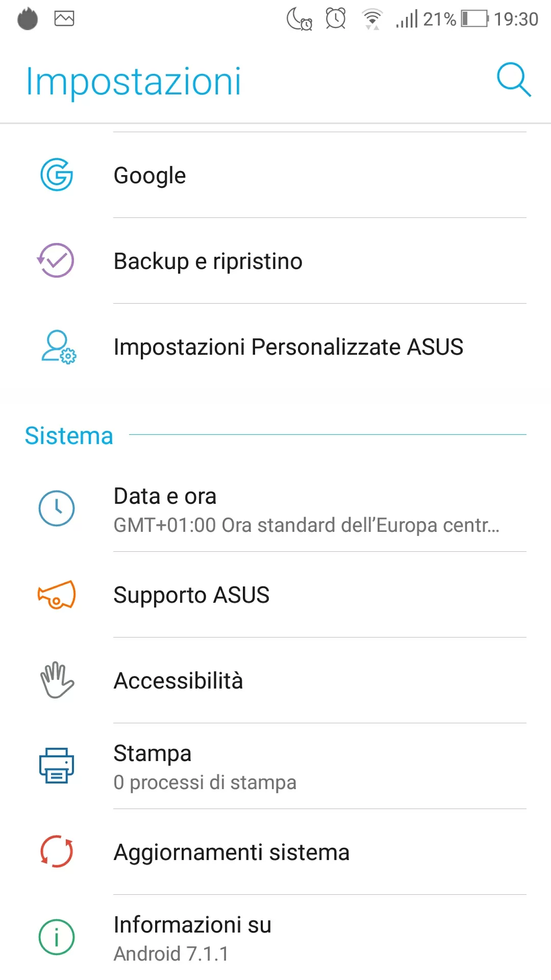551x980 pixels.
Task: Tap the ASUS custom settings person icon
Action: click(58, 347)
